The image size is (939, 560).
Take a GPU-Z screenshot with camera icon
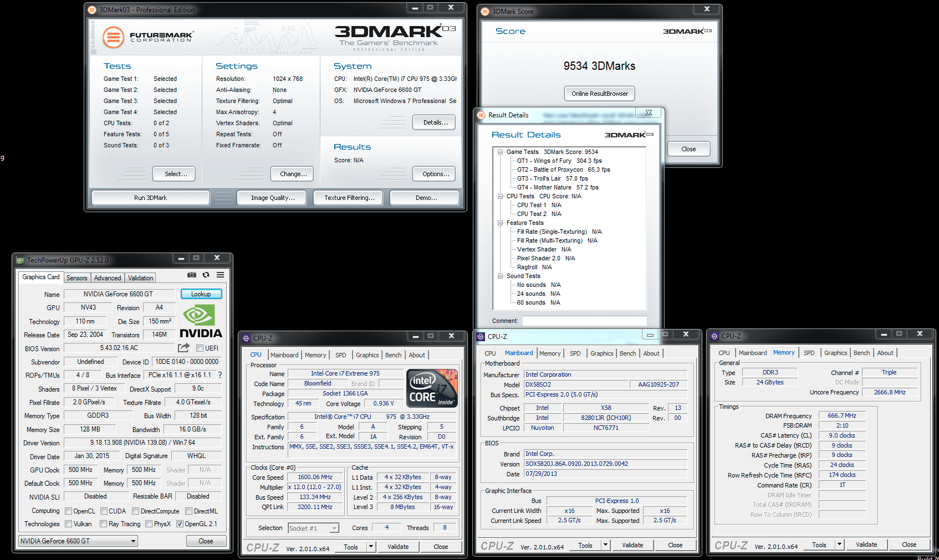pyautogui.click(x=192, y=275)
